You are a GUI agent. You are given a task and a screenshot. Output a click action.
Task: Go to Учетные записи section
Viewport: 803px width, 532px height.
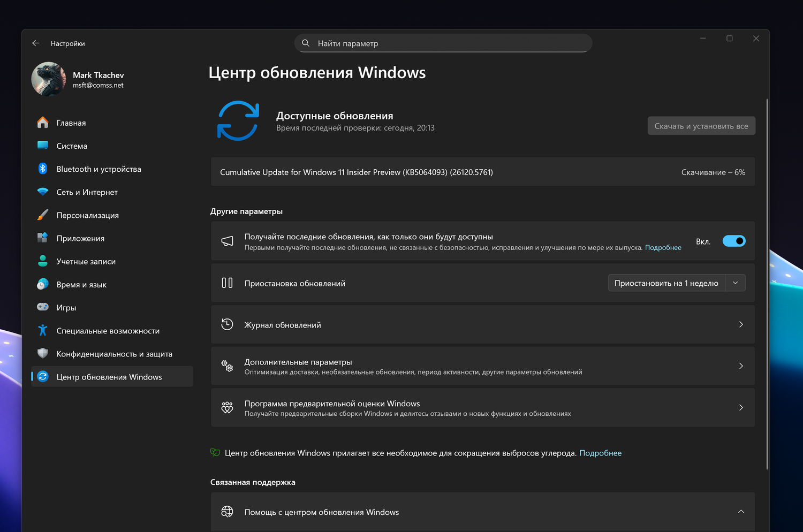86,262
